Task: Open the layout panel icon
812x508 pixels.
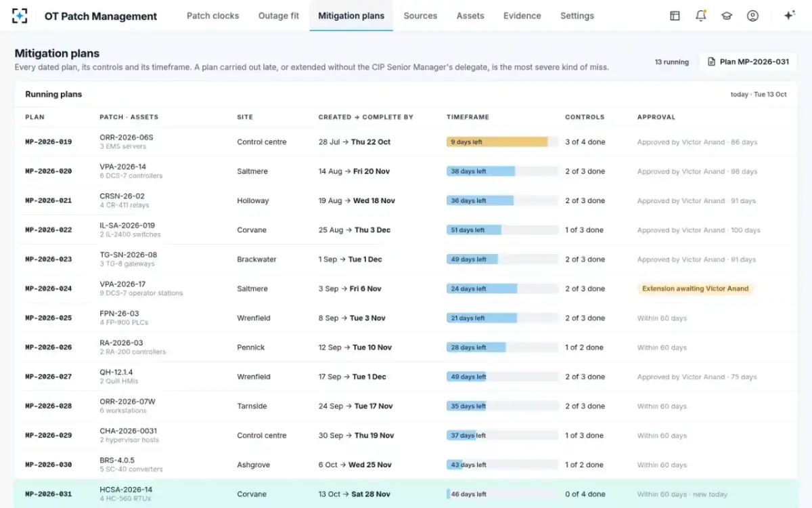Action: click(675, 16)
